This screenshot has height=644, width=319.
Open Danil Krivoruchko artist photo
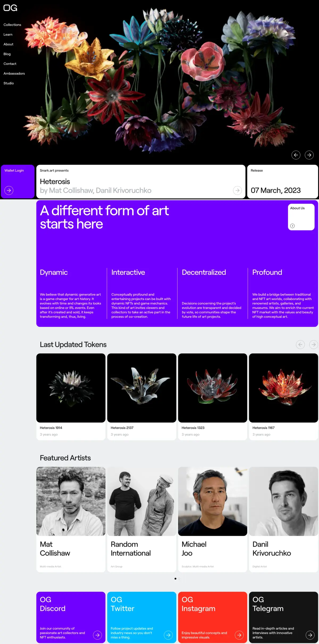click(x=284, y=501)
